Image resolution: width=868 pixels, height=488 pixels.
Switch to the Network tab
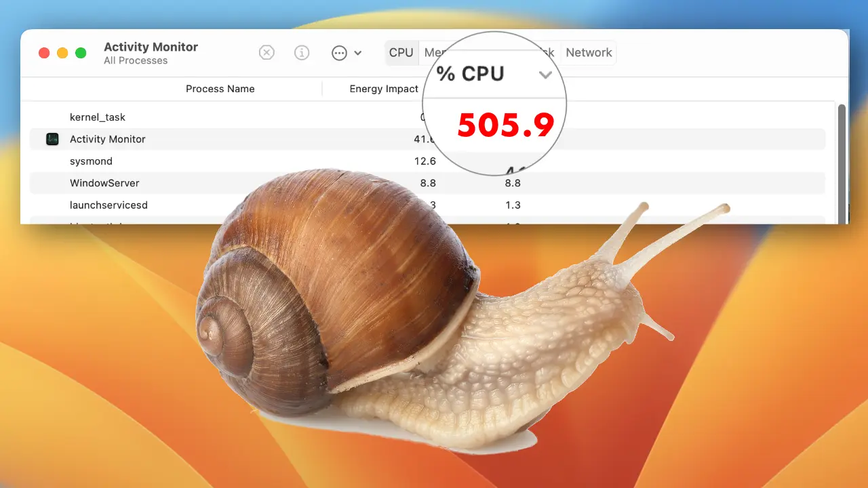[x=589, y=53]
